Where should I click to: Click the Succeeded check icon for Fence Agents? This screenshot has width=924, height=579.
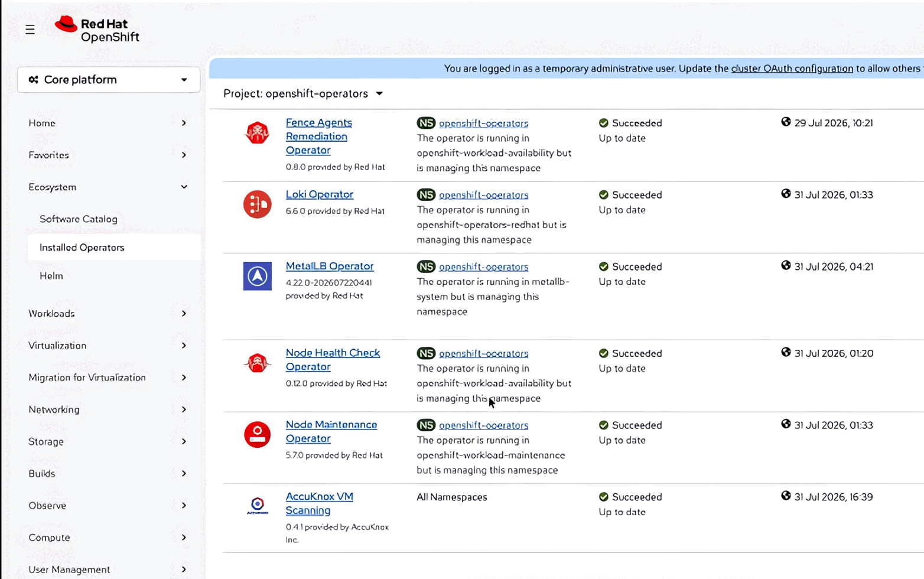(x=604, y=123)
